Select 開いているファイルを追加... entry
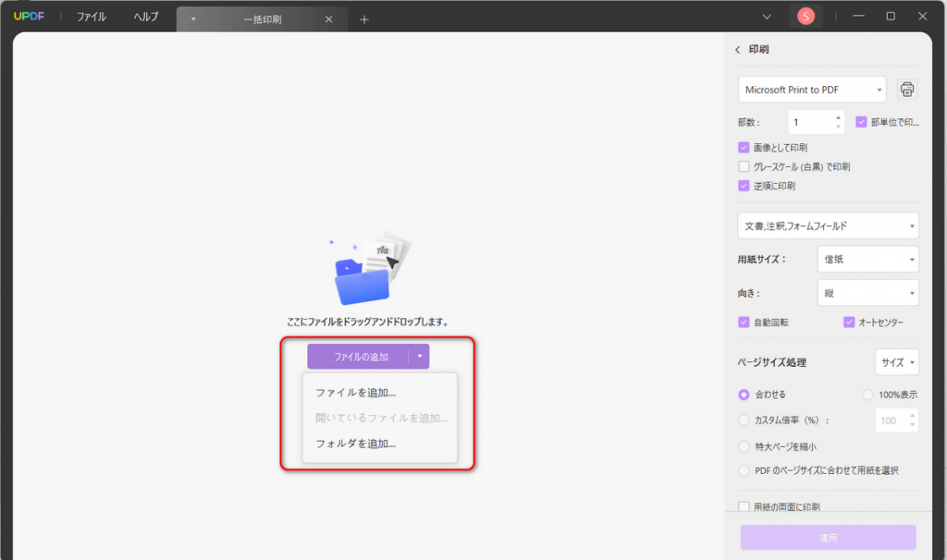947x560 pixels. click(380, 418)
